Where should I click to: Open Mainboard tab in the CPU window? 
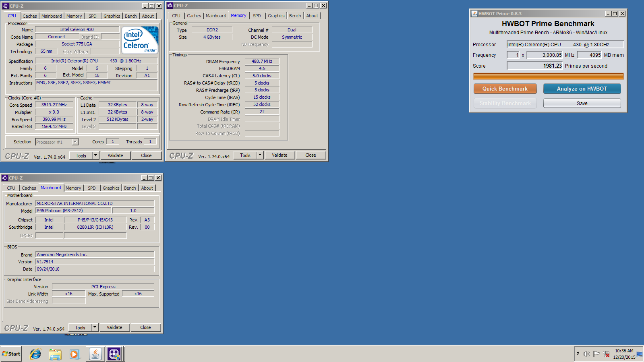[52, 16]
